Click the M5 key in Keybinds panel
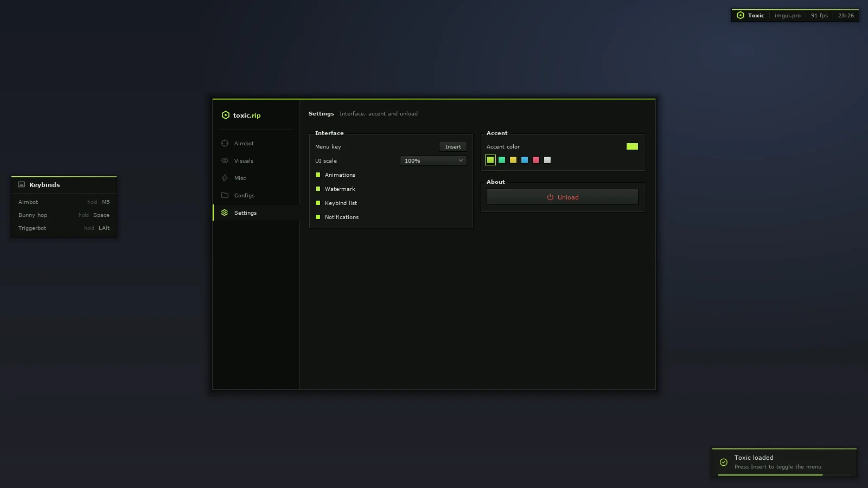The height and width of the screenshot is (488, 868). click(106, 202)
